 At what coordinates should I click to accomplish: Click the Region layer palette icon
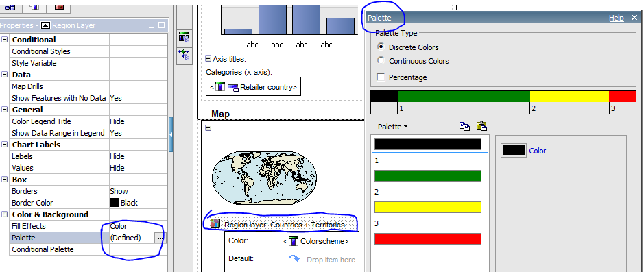(215, 224)
